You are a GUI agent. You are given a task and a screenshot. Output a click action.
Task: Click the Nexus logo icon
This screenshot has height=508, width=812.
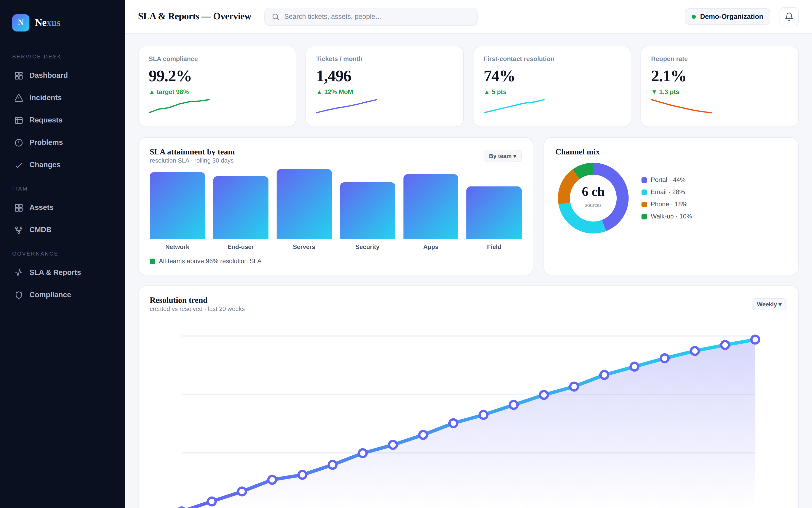pyautogui.click(x=21, y=23)
